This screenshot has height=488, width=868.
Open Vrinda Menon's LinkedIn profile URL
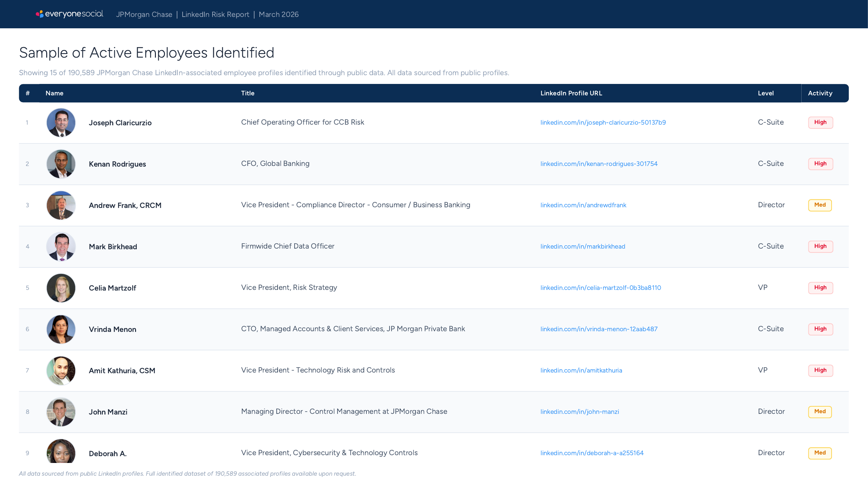tap(599, 329)
